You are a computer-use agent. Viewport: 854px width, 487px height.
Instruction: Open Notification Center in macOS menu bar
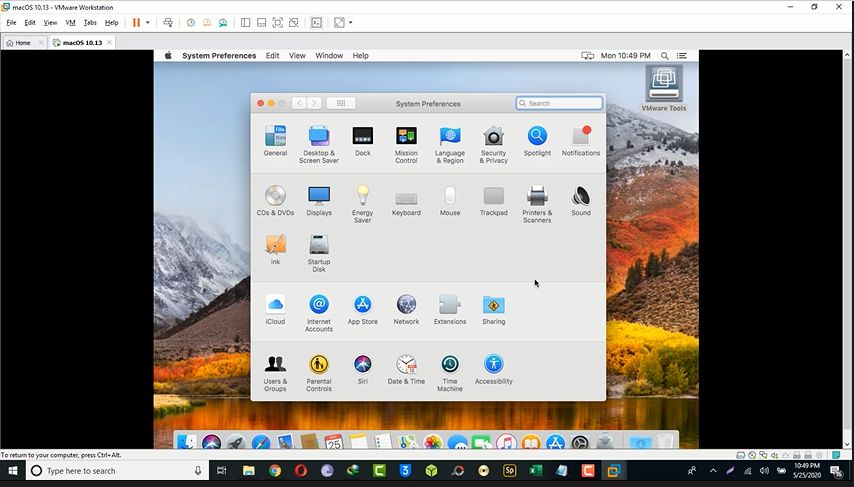(681, 56)
